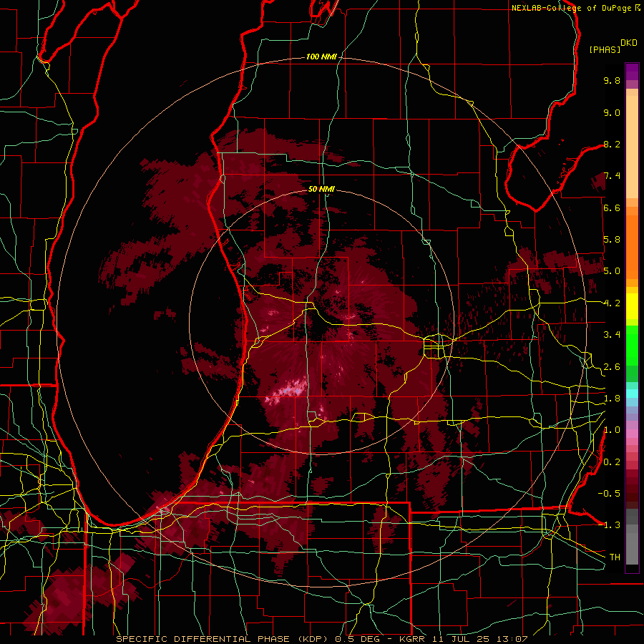
Task: Select the 3.4 scale value
Action: point(612,335)
